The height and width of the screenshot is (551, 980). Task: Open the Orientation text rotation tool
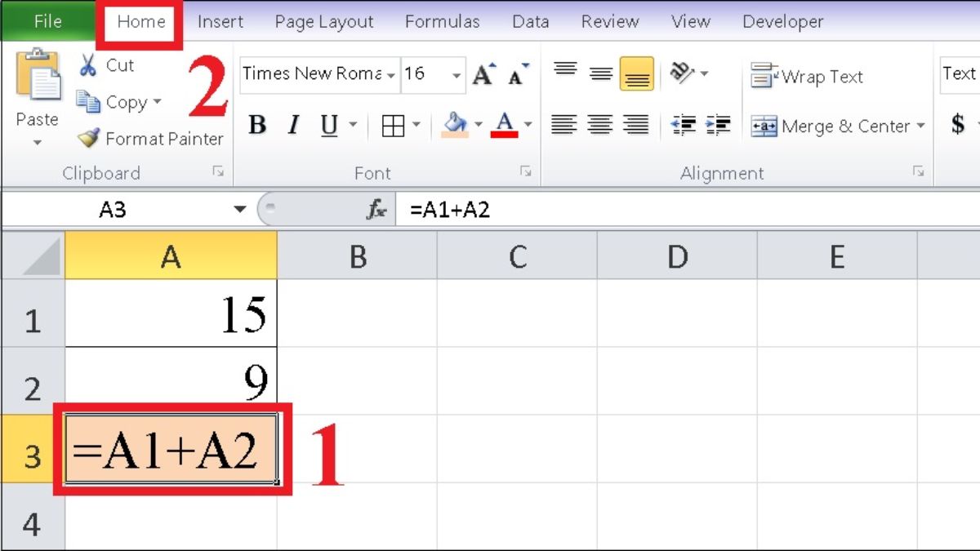(x=681, y=73)
